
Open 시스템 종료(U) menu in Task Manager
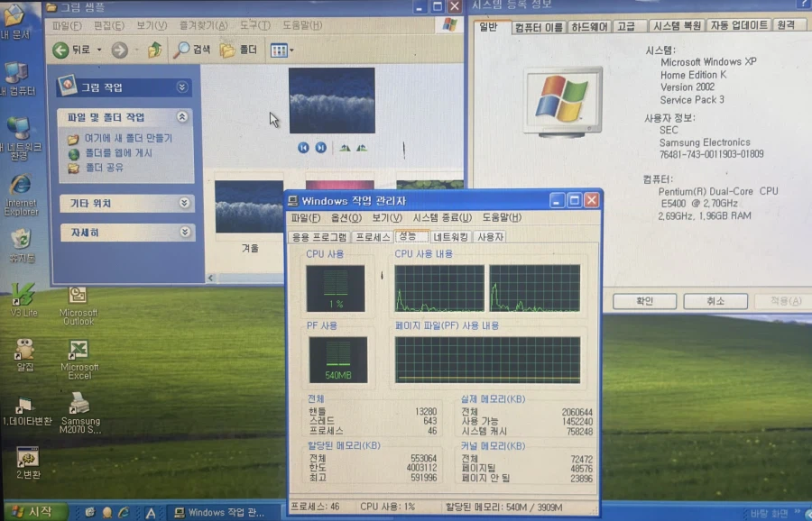pyautogui.click(x=442, y=218)
